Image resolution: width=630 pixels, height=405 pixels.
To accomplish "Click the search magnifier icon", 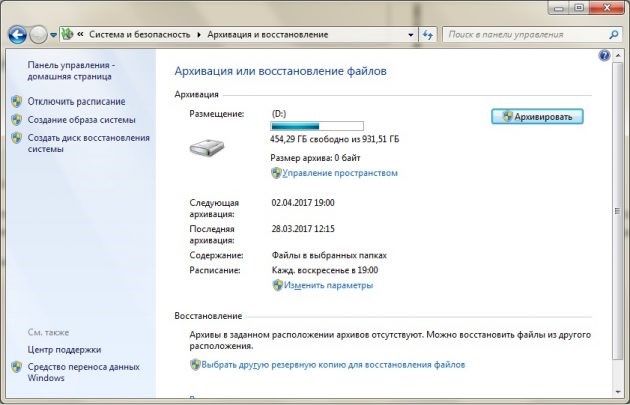I will [x=613, y=35].
